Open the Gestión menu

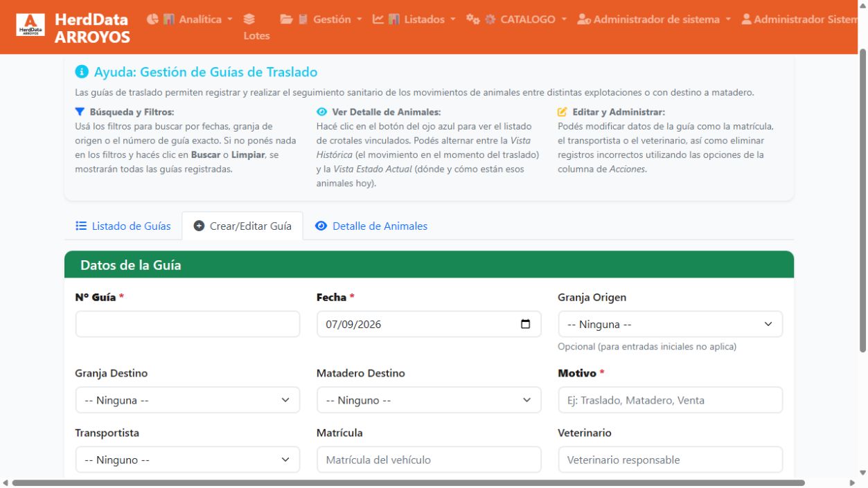[x=321, y=19]
